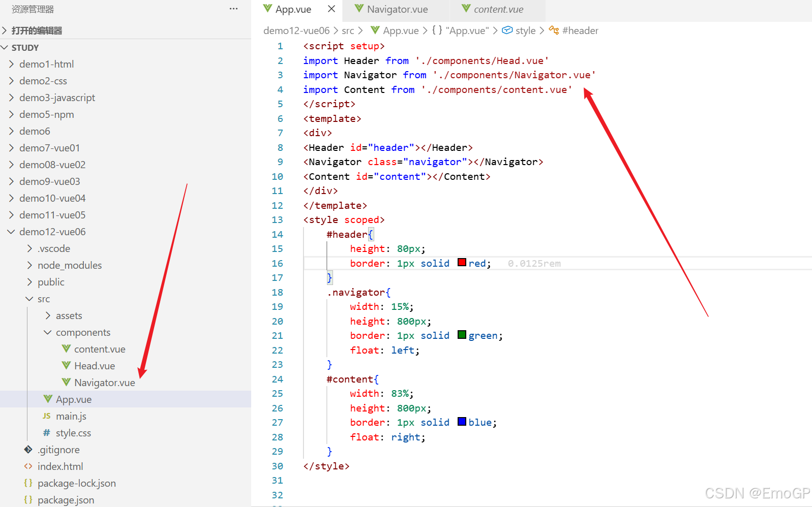Screen dimensions: 812x507
Task: Expand the demo2-css folder
Action: [12, 81]
